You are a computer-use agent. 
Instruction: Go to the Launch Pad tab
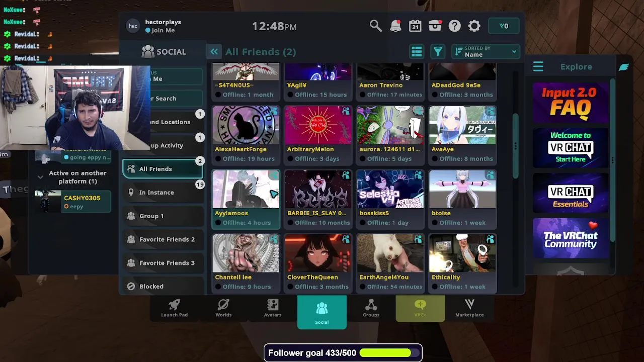174,308
